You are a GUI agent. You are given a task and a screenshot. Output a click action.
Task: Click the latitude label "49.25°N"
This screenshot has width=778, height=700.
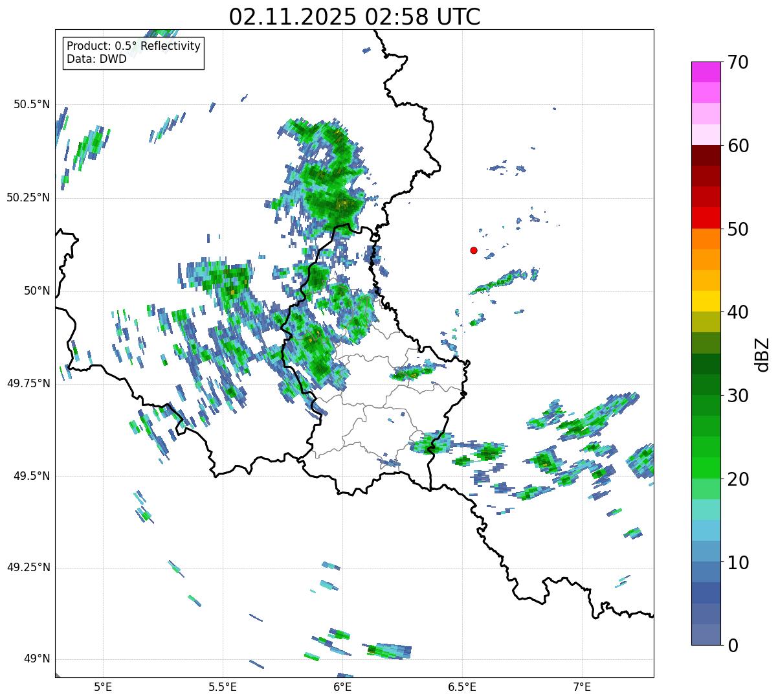point(28,568)
